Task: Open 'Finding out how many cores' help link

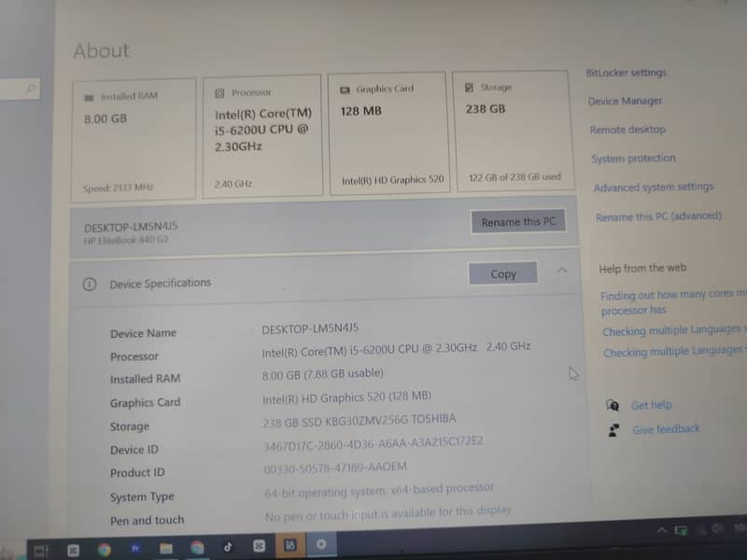Action: click(x=673, y=302)
